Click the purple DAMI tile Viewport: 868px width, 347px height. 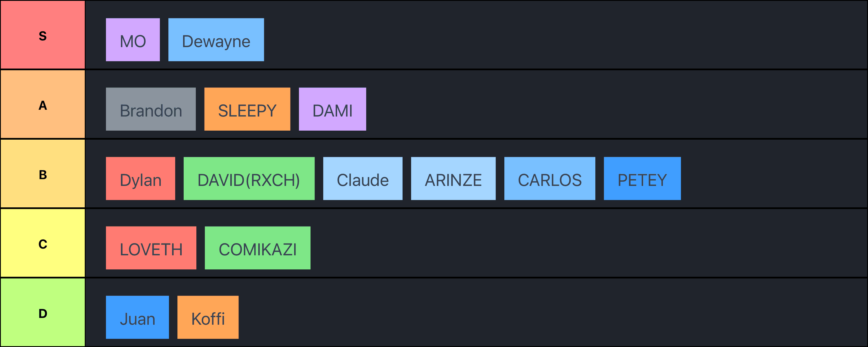click(x=332, y=109)
